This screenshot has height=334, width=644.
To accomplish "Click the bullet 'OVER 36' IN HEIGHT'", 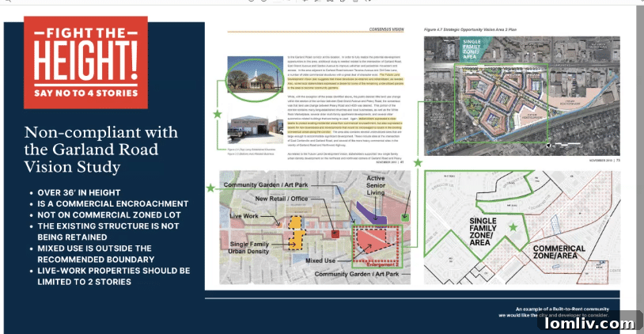I will point(79,192).
